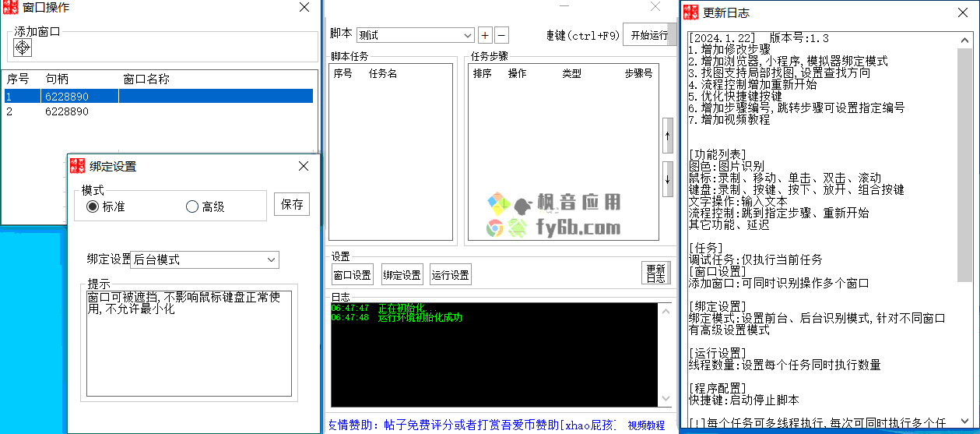
Task: Click the 窗口名称 column header
Action: [x=146, y=79]
